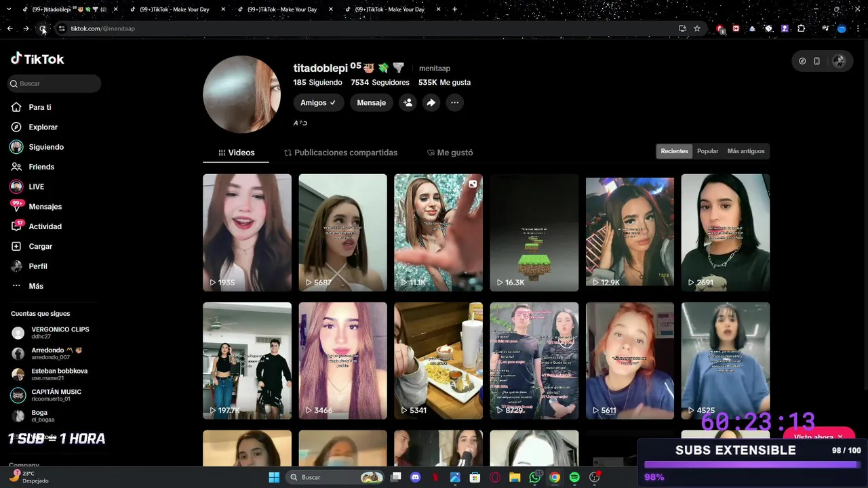Image resolution: width=868 pixels, height=488 pixels.
Task: Open Spotify from the taskbar
Action: pyautogui.click(x=574, y=477)
